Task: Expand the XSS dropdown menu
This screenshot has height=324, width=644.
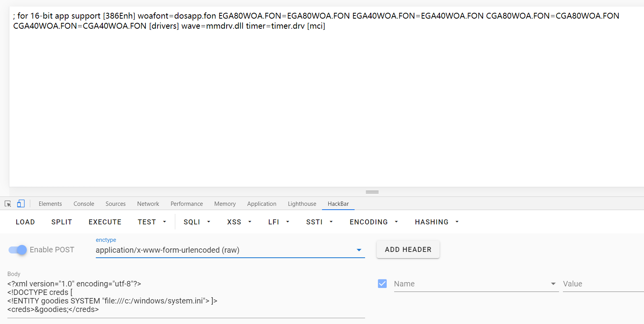Action: click(x=239, y=222)
